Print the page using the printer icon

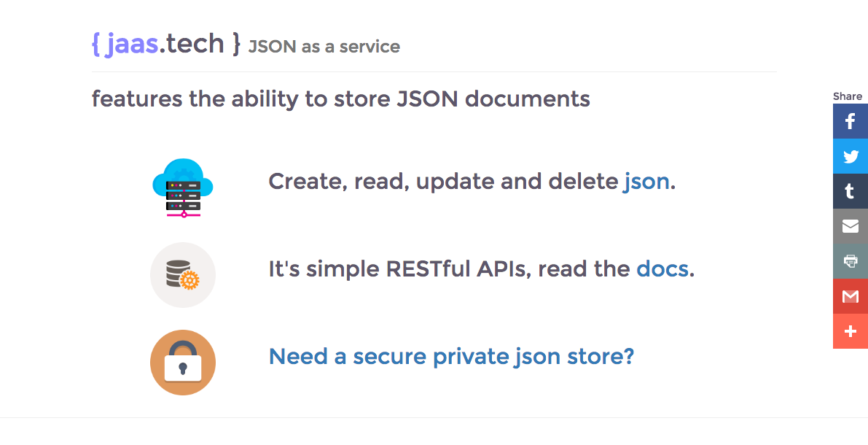[x=850, y=261]
